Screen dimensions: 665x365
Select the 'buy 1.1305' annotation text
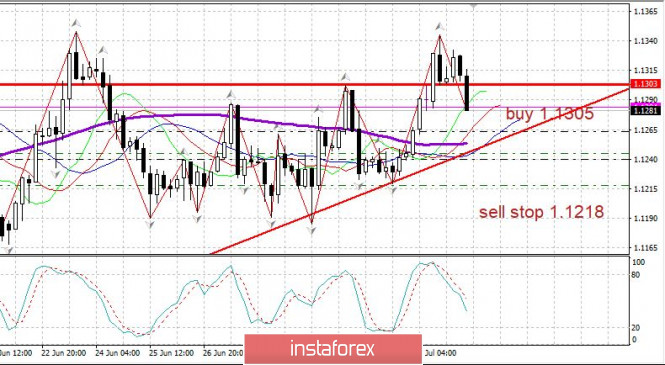(550, 114)
